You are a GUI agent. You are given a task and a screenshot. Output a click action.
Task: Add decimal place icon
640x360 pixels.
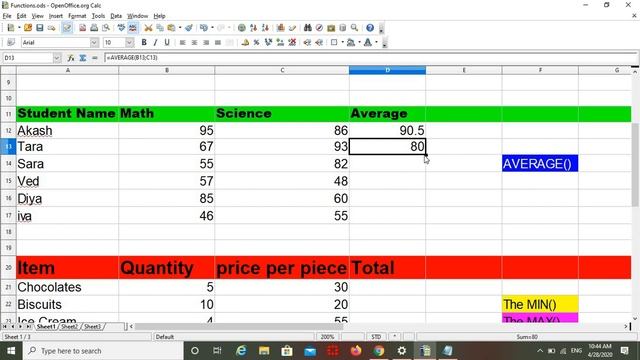280,42
